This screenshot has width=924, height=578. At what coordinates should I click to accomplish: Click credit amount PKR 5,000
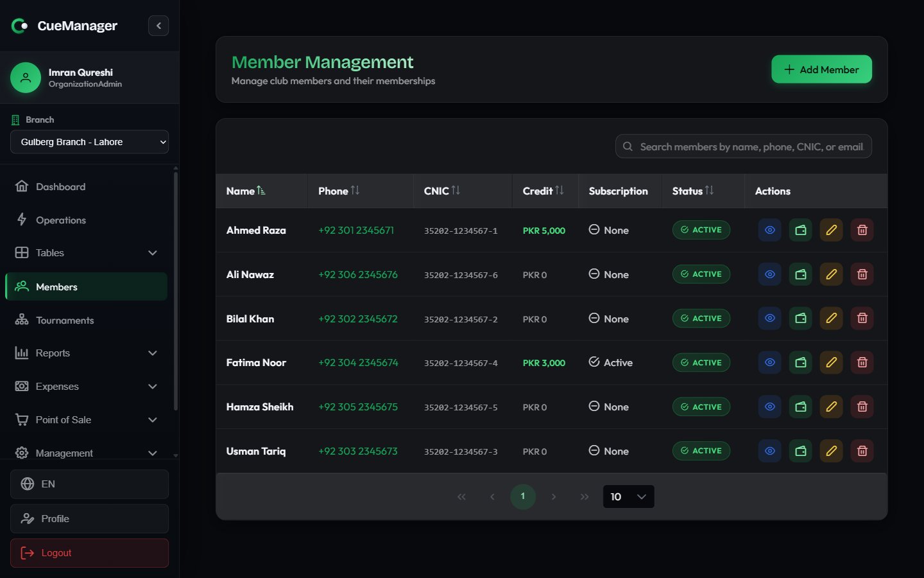[x=544, y=231]
